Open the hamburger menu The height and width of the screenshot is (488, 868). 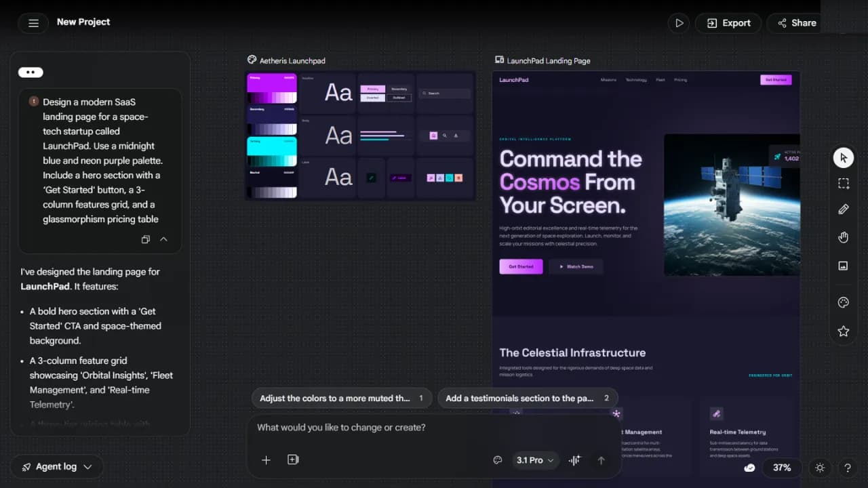point(33,23)
